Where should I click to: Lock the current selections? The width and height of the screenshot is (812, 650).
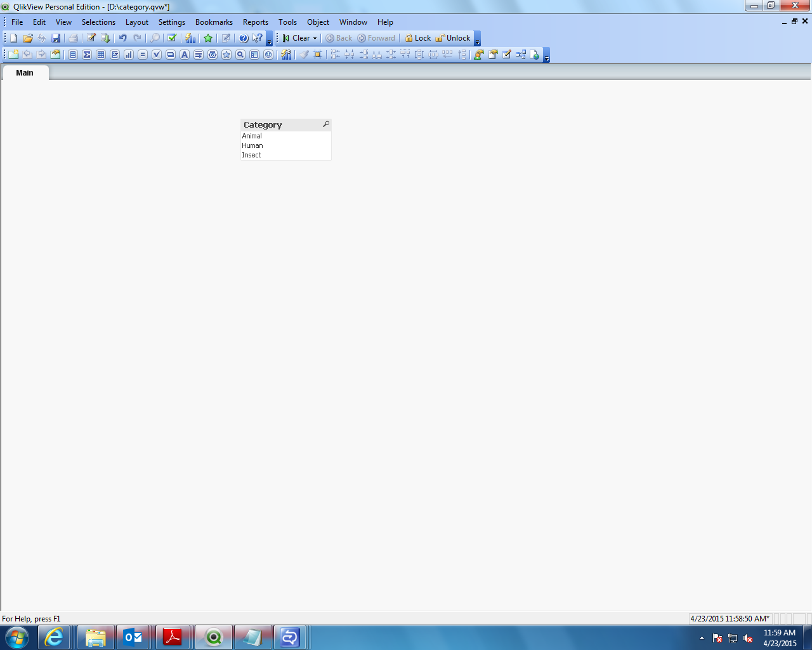tap(418, 38)
